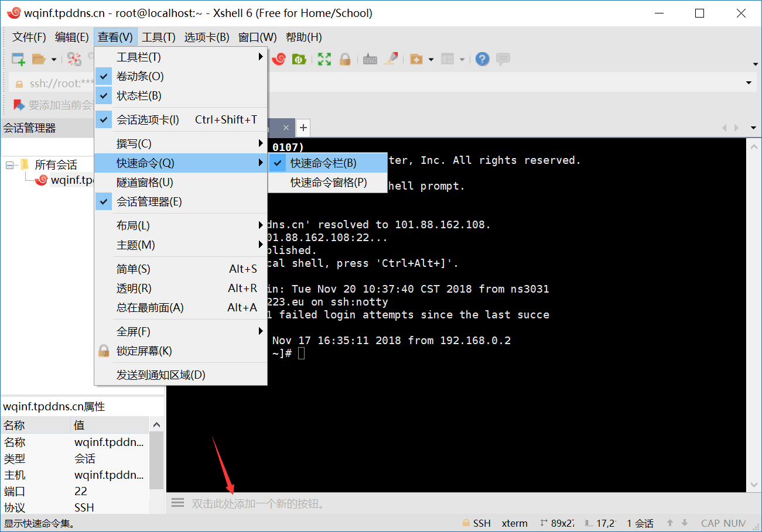The height and width of the screenshot is (532, 762).
Task: Uncheck 卷动条(O) in the View menu
Action: click(x=140, y=76)
